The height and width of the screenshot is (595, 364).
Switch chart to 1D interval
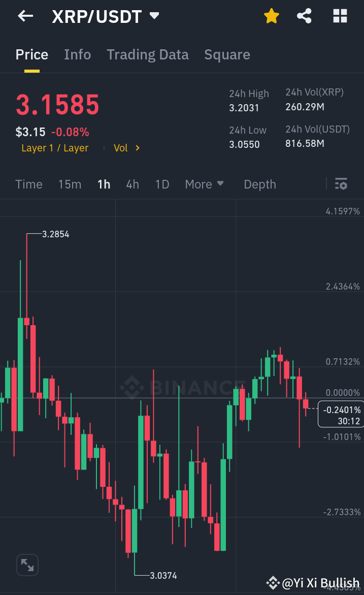pos(162,184)
